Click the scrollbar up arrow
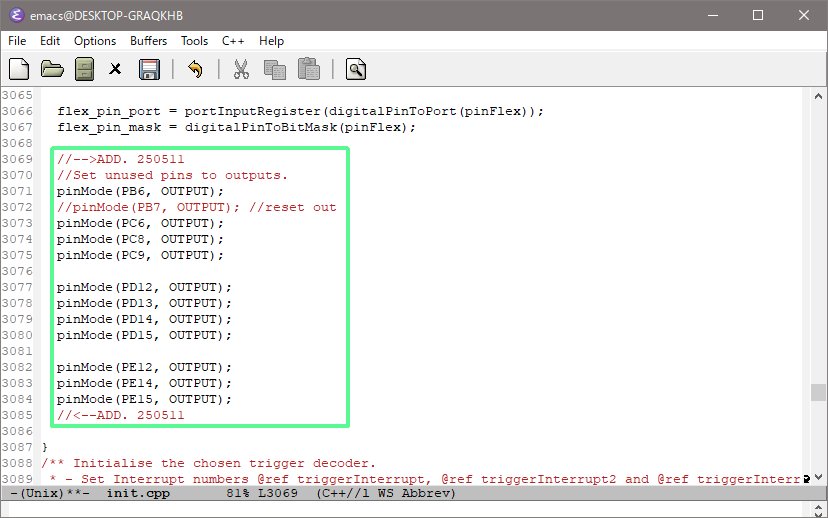 (818, 96)
